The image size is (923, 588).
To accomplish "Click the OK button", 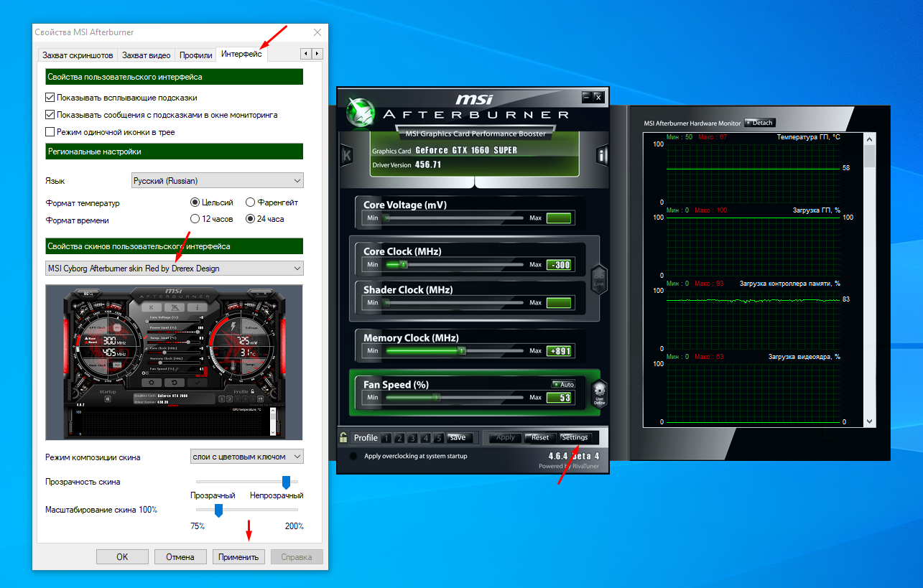I will click(x=122, y=556).
